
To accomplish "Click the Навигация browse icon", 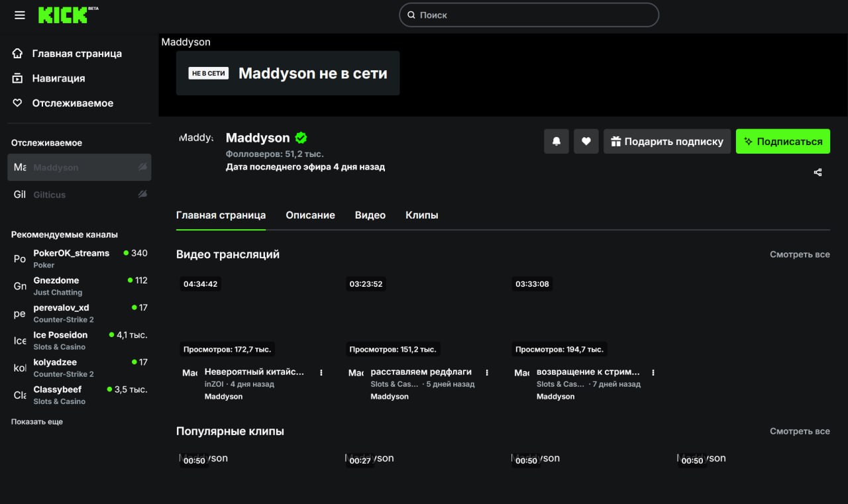I will pos(18,78).
